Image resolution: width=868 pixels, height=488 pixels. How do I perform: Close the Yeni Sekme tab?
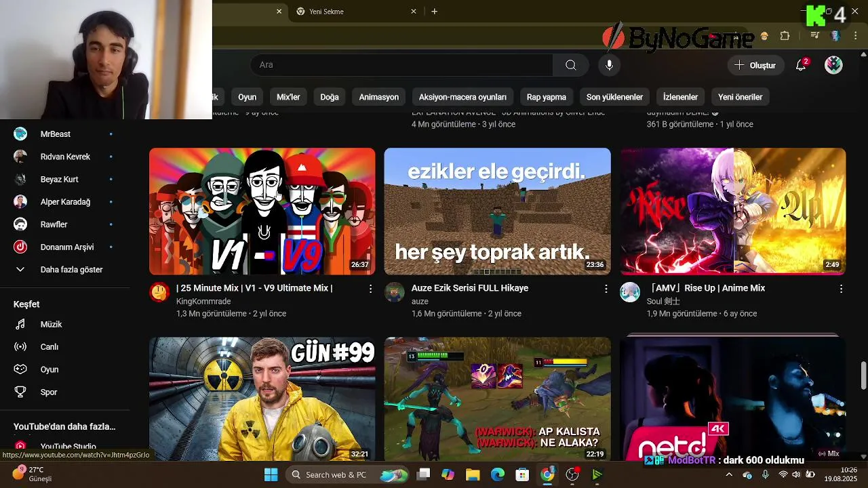pos(414,12)
